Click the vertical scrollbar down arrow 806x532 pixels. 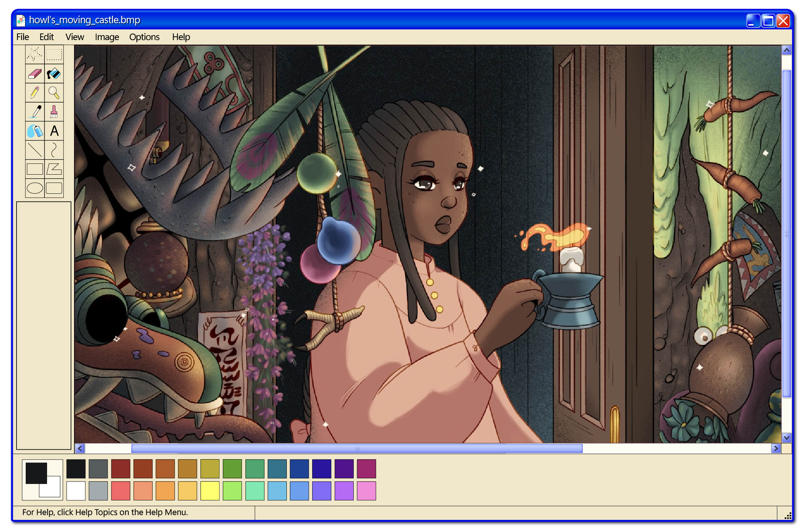[x=787, y=438]
